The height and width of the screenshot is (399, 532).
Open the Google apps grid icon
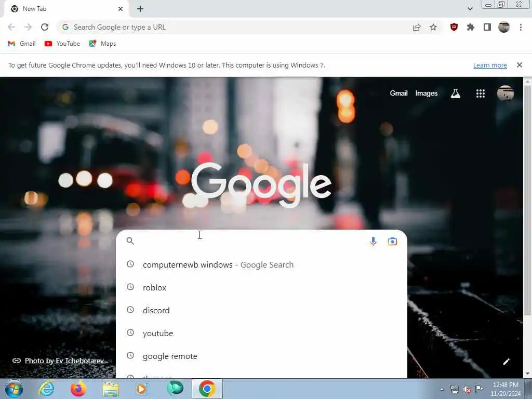(481, 94)
